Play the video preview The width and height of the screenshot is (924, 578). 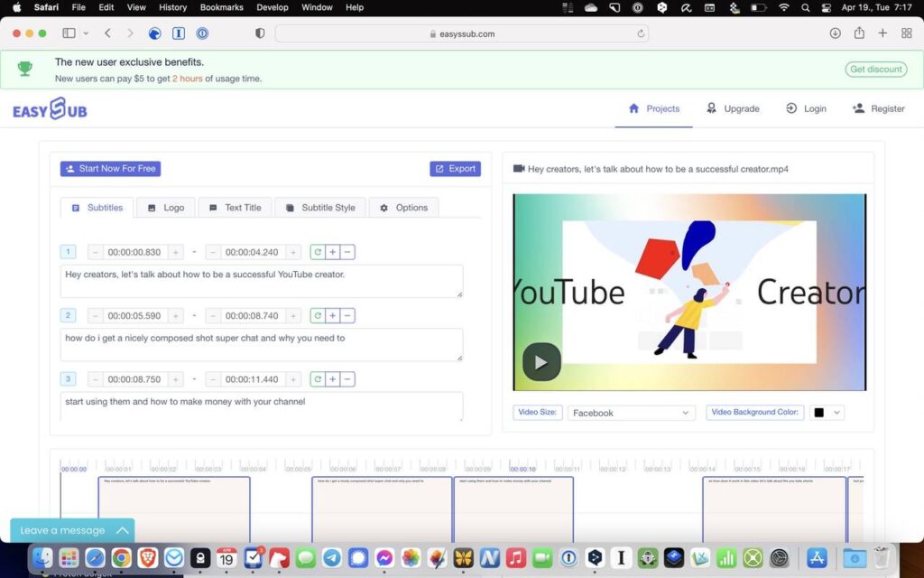pyautogui.click(x=541, y=362)
